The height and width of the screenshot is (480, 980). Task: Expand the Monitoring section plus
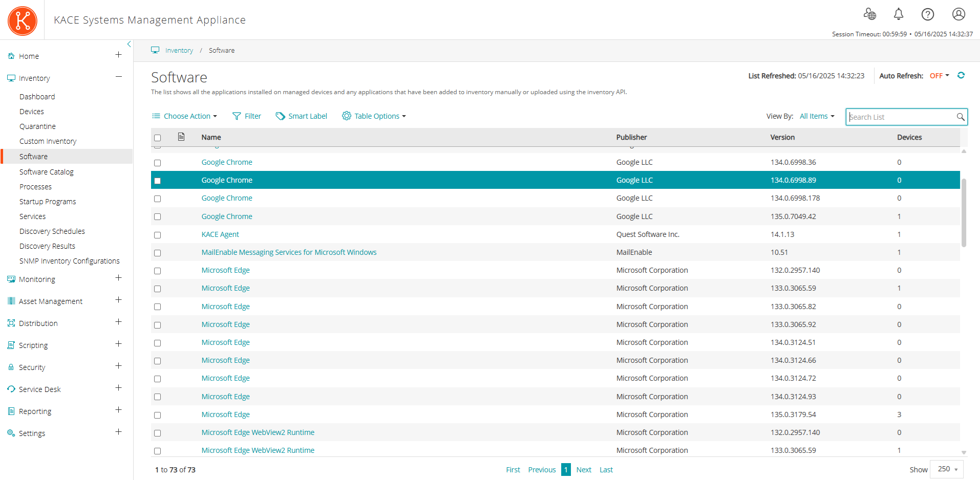coord(118,278)
